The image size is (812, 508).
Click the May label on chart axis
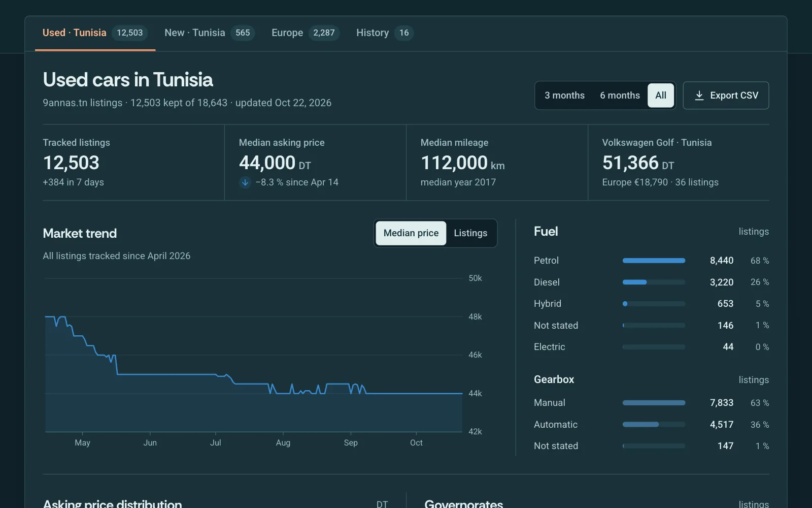82,443
